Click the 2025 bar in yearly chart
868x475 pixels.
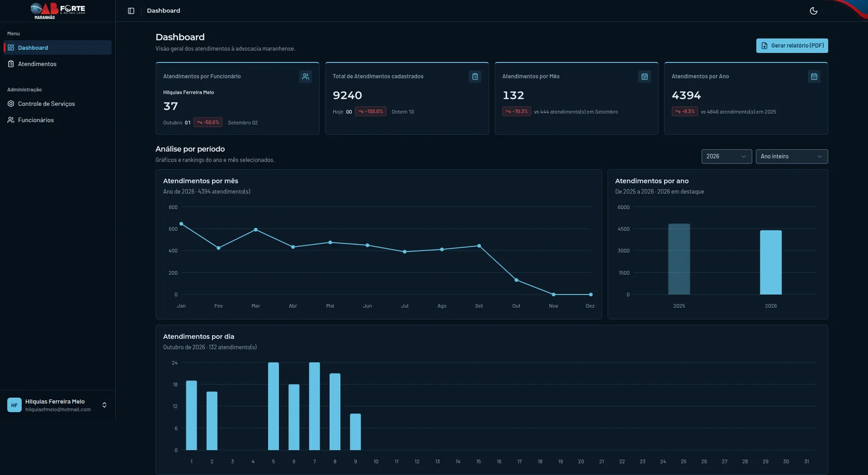[679, 259]
